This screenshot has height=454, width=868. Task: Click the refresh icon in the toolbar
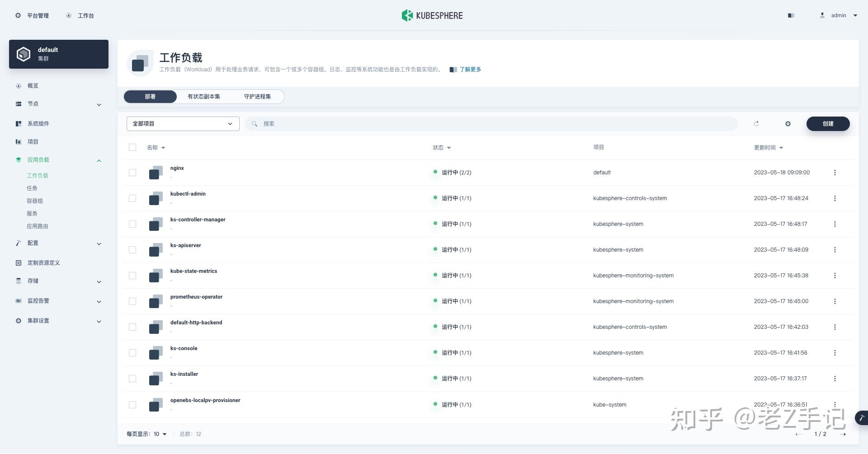pyautogui.click(x=756, y=124)
